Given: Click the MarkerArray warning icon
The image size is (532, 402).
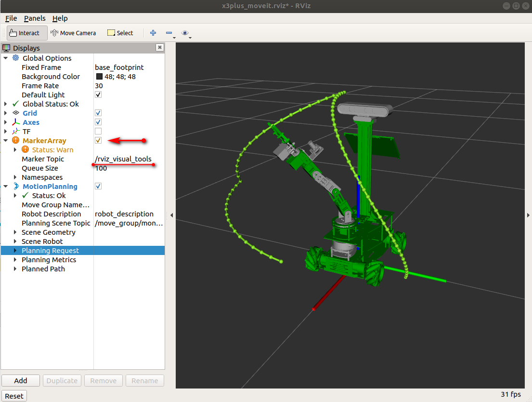Looking at the screenshot, I should (x=15, y=140).
